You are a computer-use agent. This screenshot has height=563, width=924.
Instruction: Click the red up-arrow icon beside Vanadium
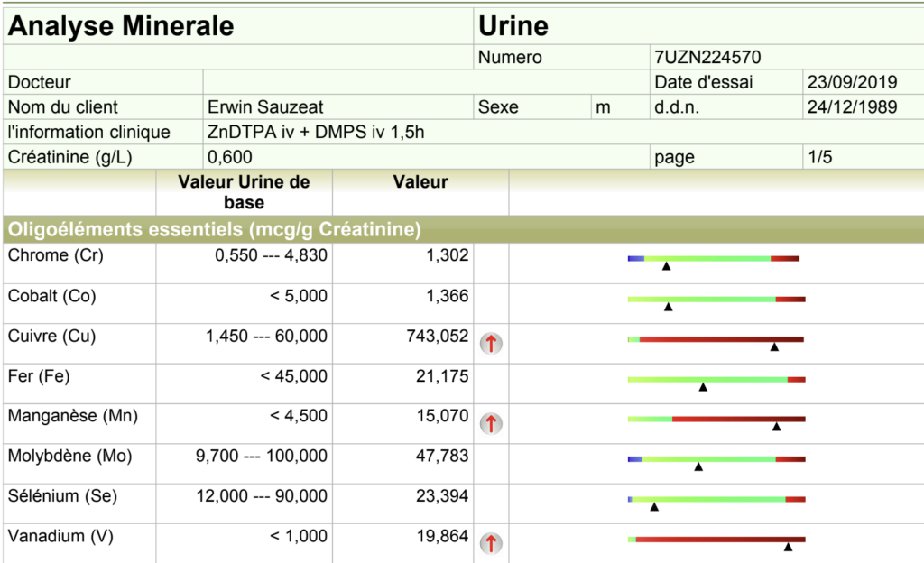[491, 543]
